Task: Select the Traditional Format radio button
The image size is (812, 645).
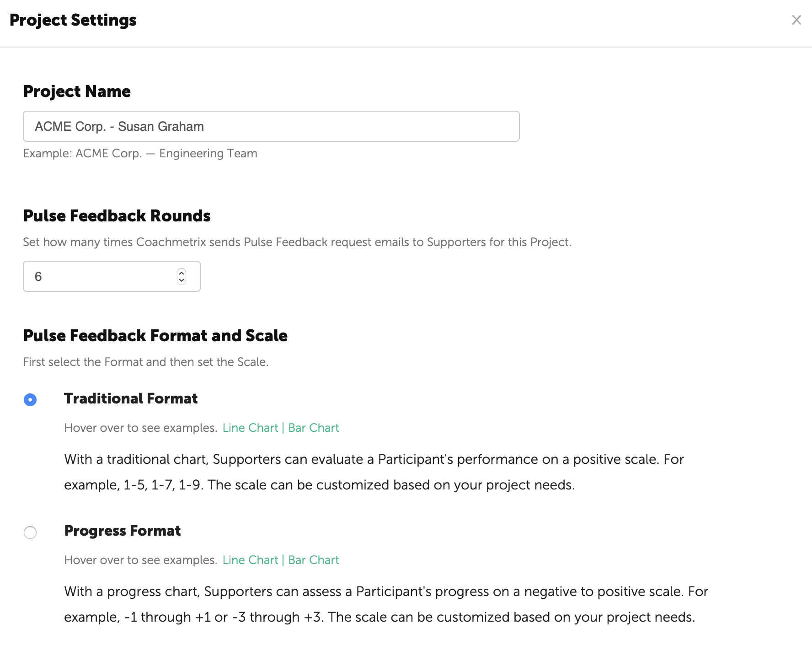Action: click(x=30, y=400)
